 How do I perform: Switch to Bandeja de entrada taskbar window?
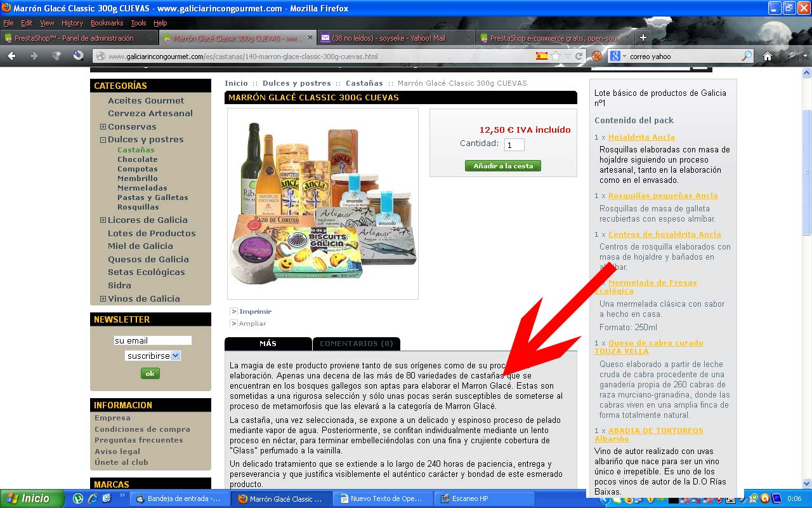(178, 498)
